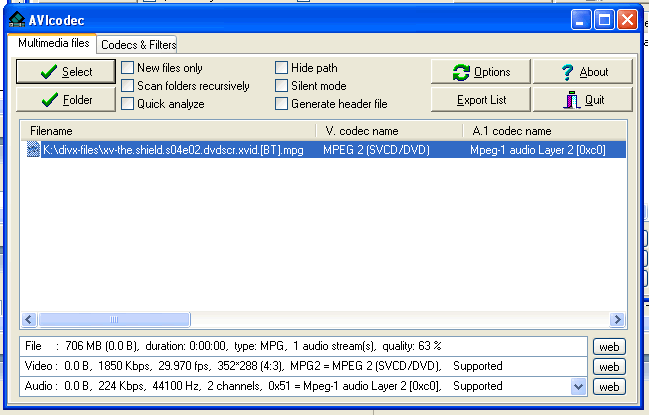Toggle Quick analyze checkbox
Viewport: 649px width, 415px height.
point(127,103)
